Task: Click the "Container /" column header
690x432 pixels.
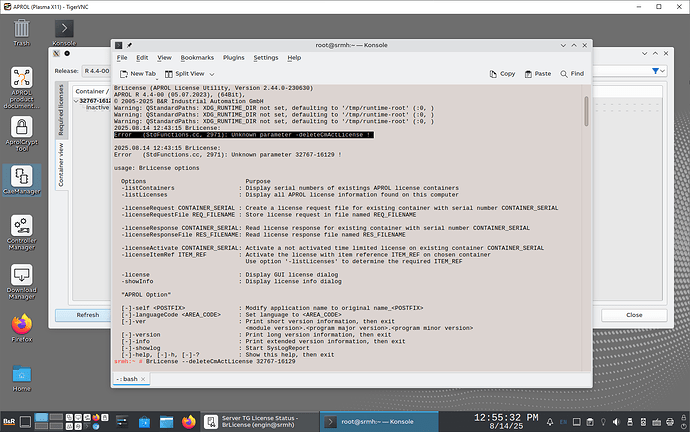Action: [x=92, y=91]
